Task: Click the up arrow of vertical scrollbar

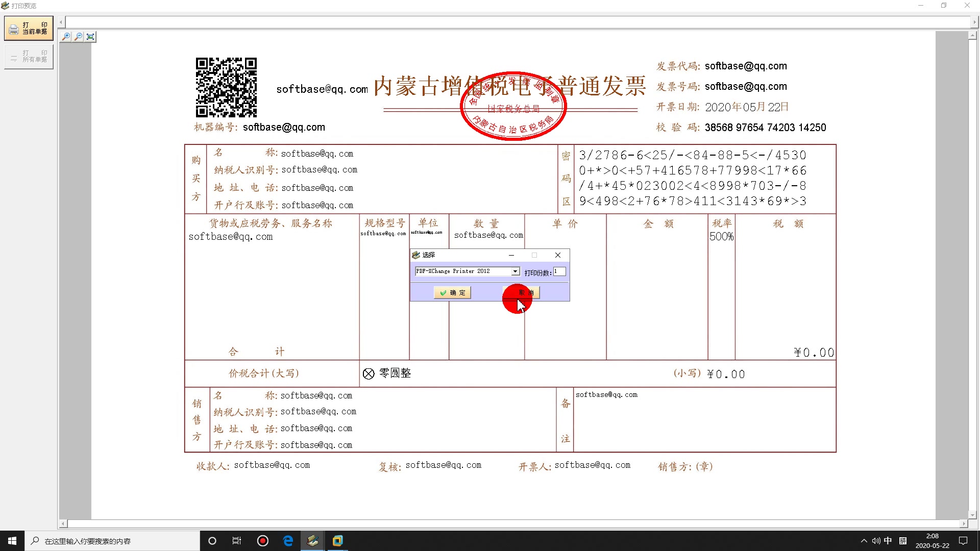Action: 972,36
